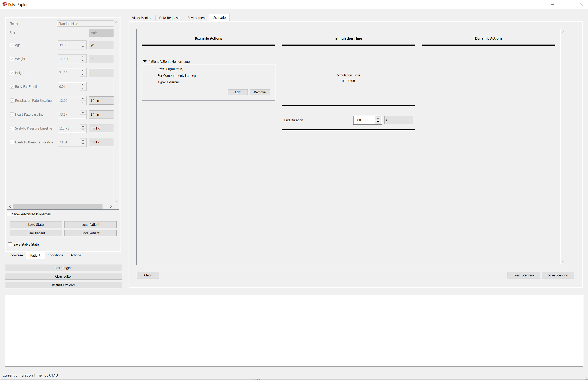Viewport: 588px width, 380px height.
Task: Click the Load State button
Action: pos(36,225)
